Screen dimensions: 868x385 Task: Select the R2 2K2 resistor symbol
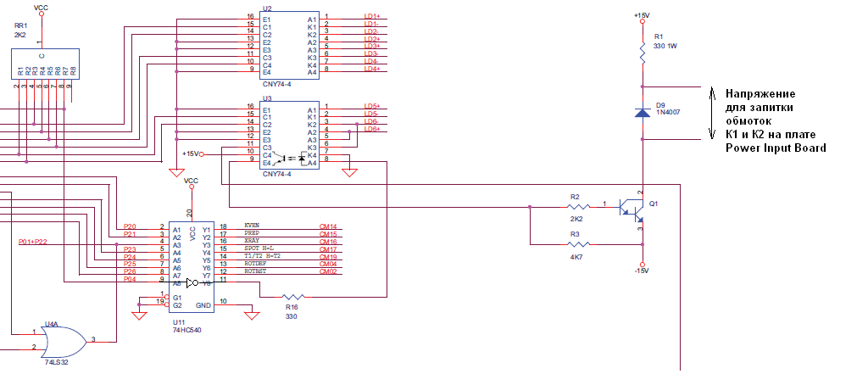click(x=578, y=205)
